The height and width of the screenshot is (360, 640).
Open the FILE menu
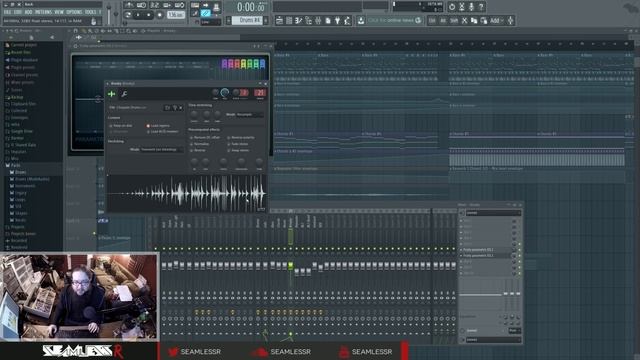[7, 12]
